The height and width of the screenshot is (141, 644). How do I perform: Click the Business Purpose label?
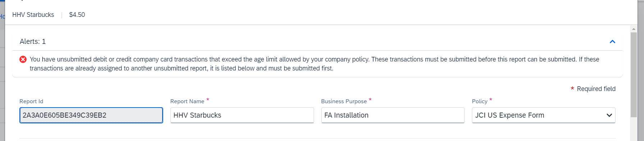point(344,101)
